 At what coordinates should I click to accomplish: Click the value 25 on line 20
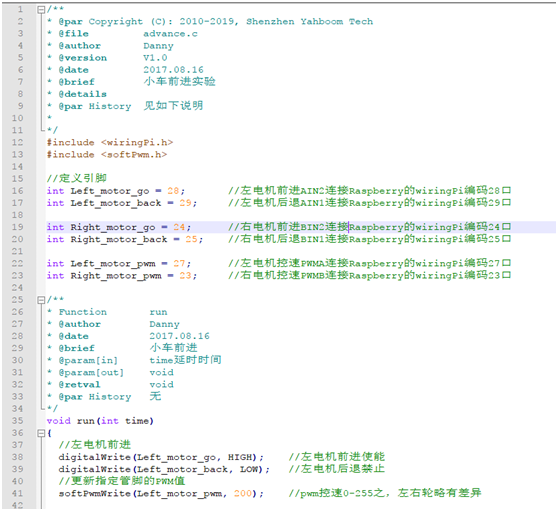[x=191, y=239]
